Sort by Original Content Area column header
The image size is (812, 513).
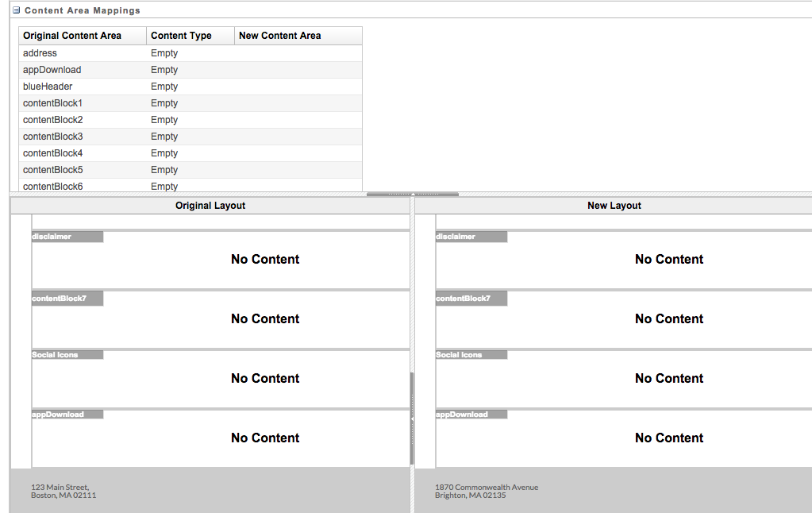pyautogui.click(x=72, y=36)
